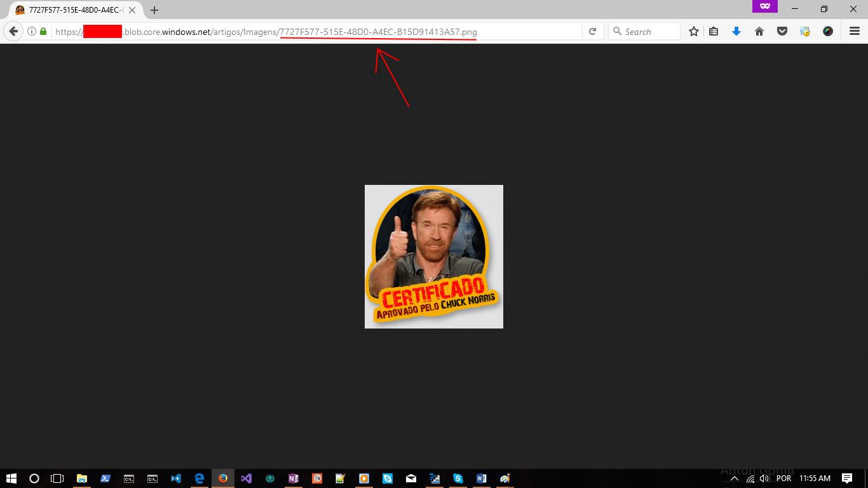The height and width of the screenshot is (488, 868).
Task: Open the second Command Prompt taskbar icon
Action: (x=153, y=478)
